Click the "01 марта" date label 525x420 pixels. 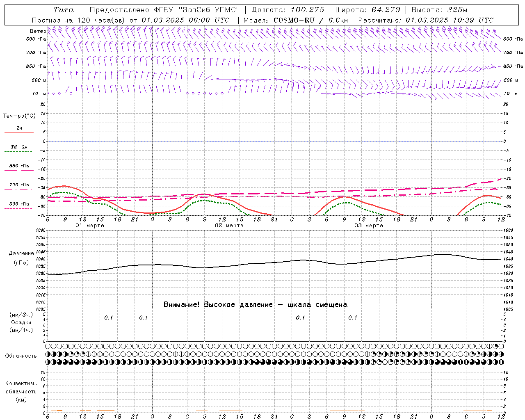pyautogui.click(x=90, y=226)
